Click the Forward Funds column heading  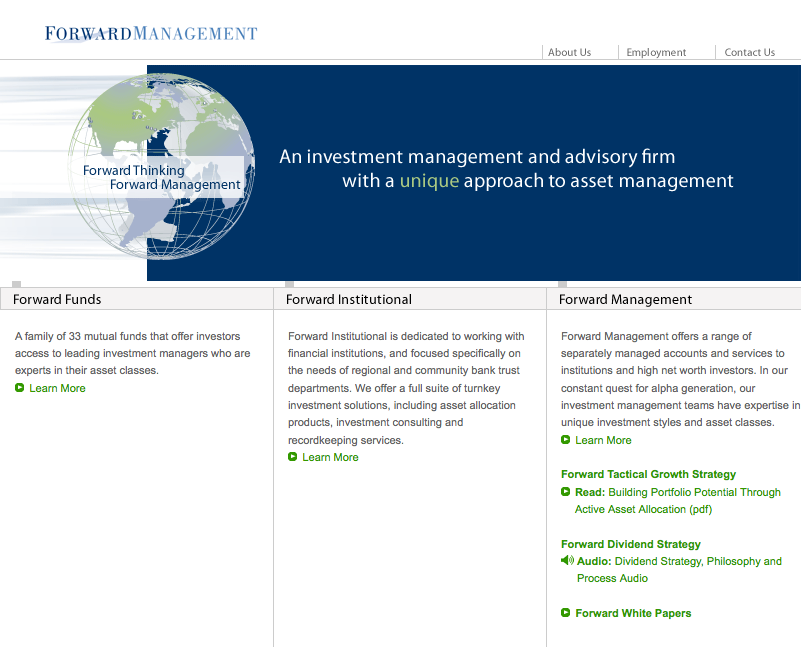(x=57, y=299)
